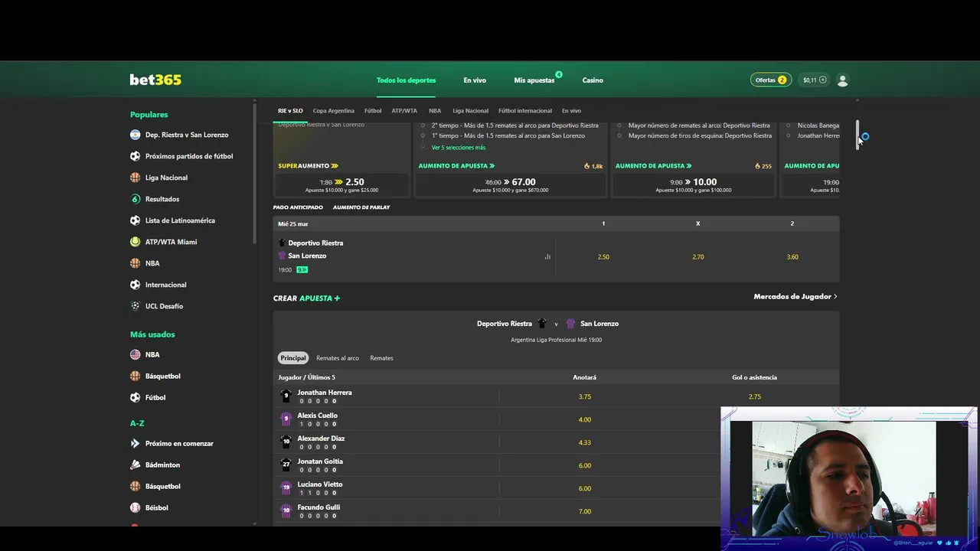Click the Básquetbol icon under Más usados
This screenshot has width=980, height=551.
pos(135,376)
